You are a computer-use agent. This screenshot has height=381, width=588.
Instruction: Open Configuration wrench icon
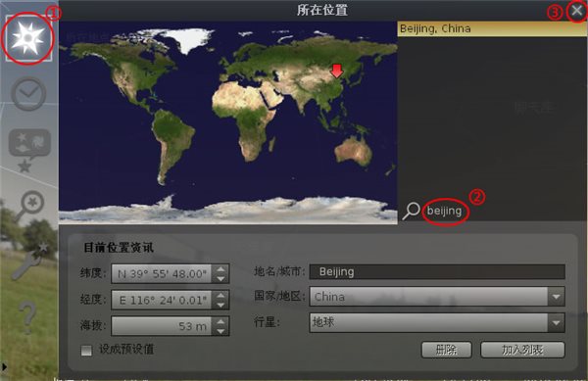(30, 261)
